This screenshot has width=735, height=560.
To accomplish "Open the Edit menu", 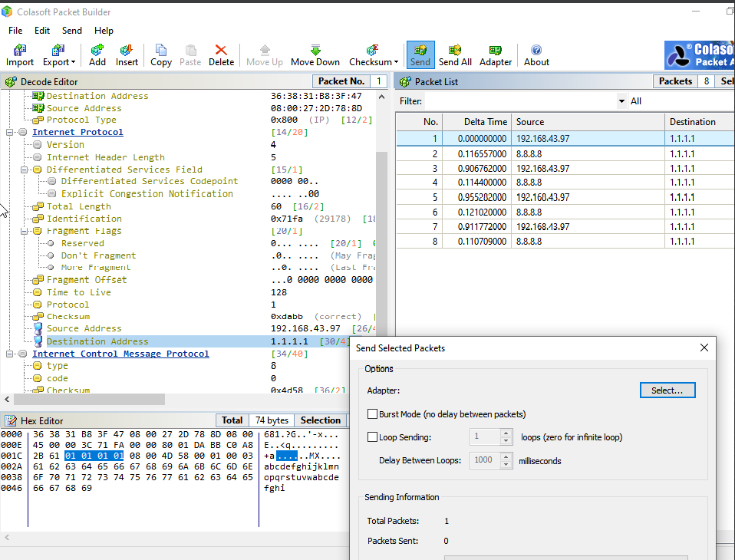I will [41, 31].
